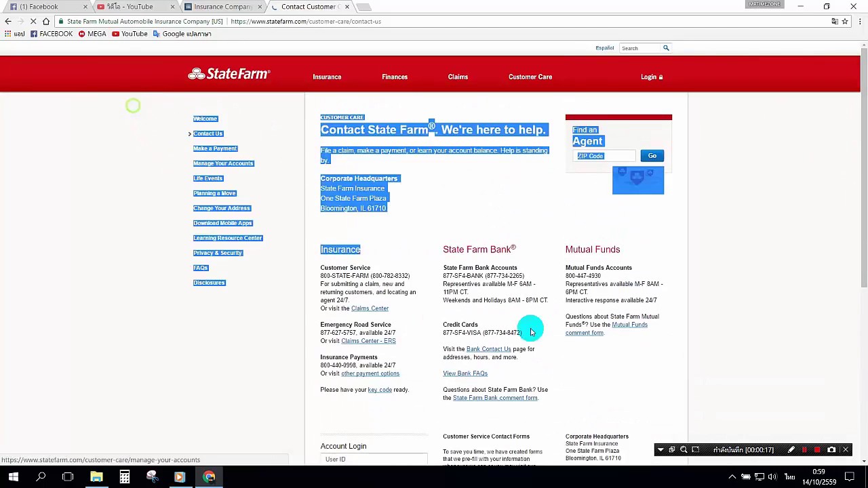Open a new browser tab

point(364,7)
